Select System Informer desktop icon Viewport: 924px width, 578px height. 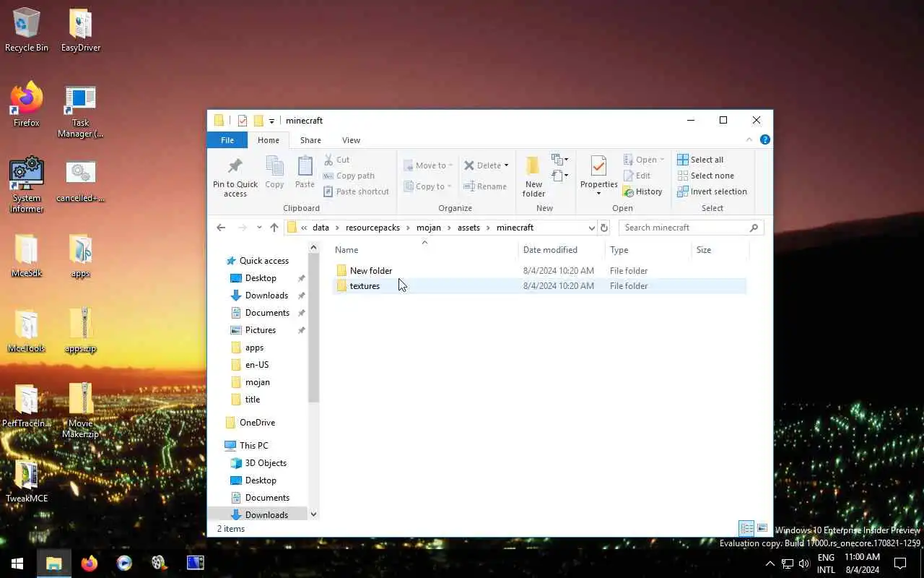click(27, 185)
